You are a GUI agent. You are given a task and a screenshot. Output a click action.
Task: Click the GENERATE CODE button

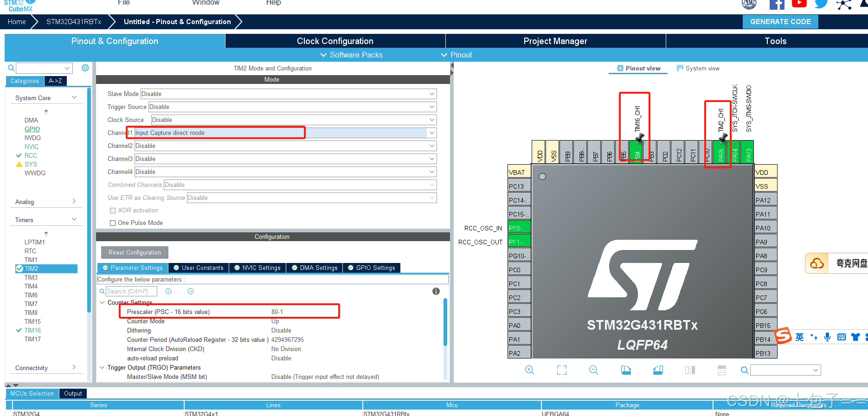pyautogui.click(x=780, y=21)
